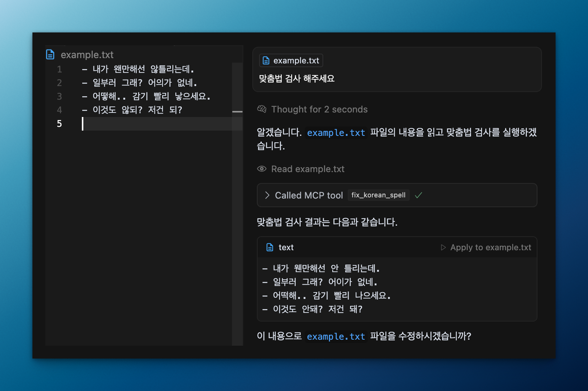Image resolution: width=588 pixels, height=391 pixels.
Task: Click the brain icon beside "Thought for 2 seconds"
Action: point(261,109)
